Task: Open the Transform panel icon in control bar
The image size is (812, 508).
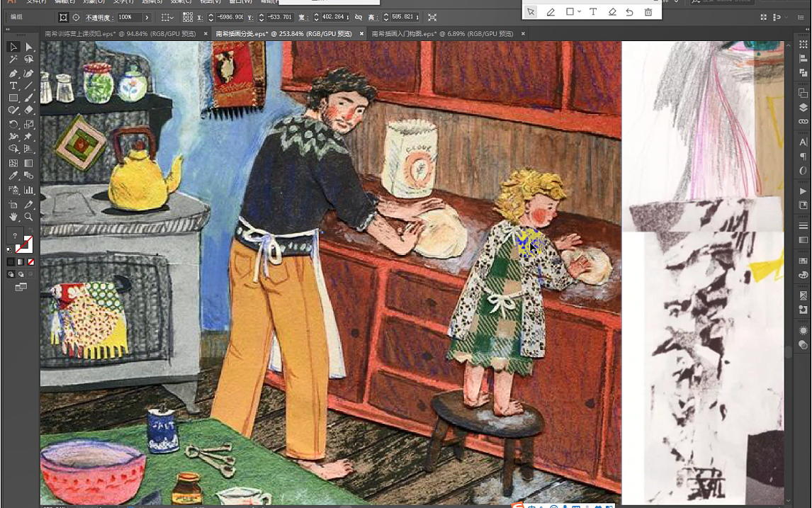Action: pyautogui.click(x=432, y=18)
